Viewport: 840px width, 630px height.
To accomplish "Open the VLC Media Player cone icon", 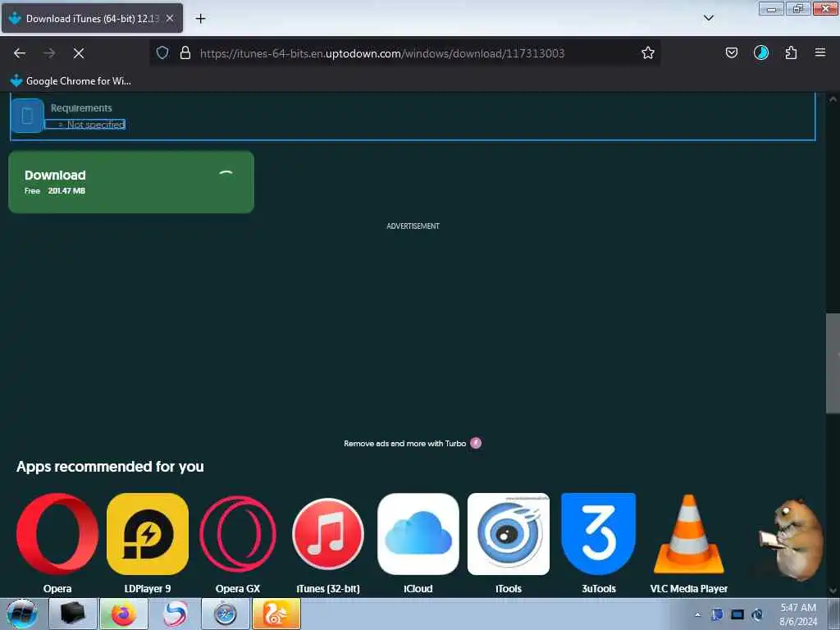I will click(x=689, y=534).
